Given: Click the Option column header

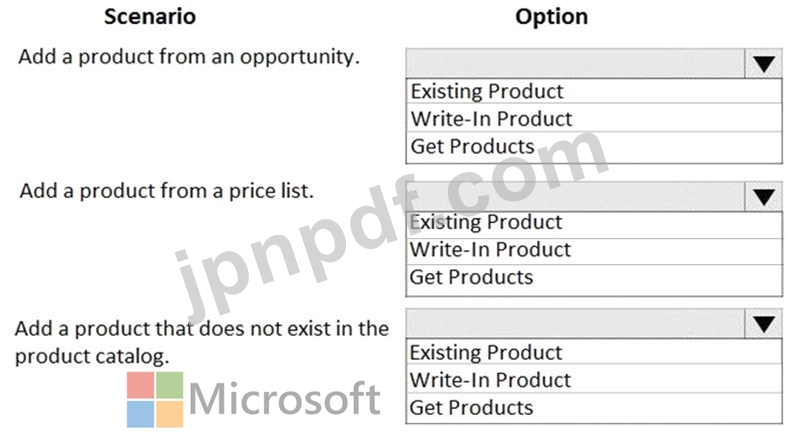Looking at the screenshot, I should 551,17.
